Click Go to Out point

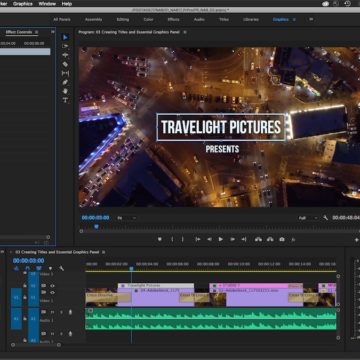point(244,239)
